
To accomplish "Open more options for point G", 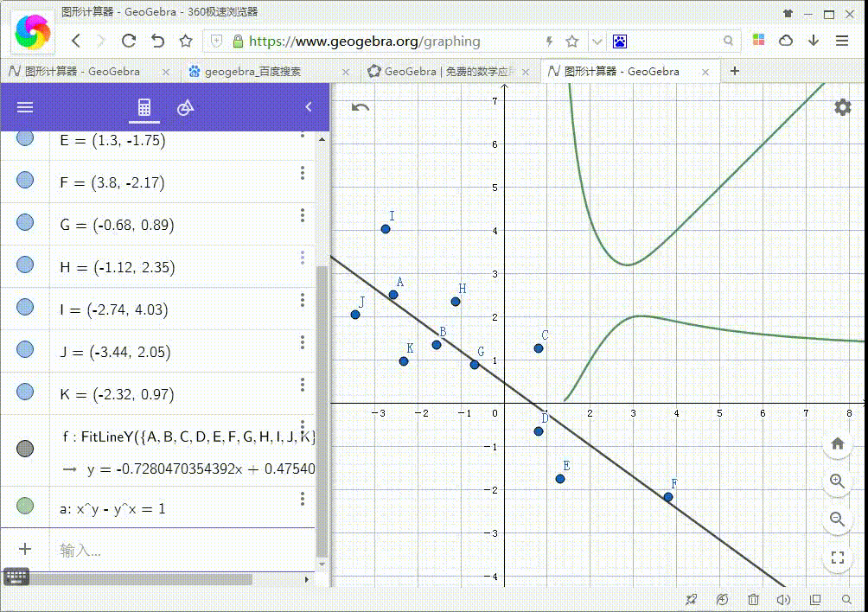I will (x=303, y=215).
